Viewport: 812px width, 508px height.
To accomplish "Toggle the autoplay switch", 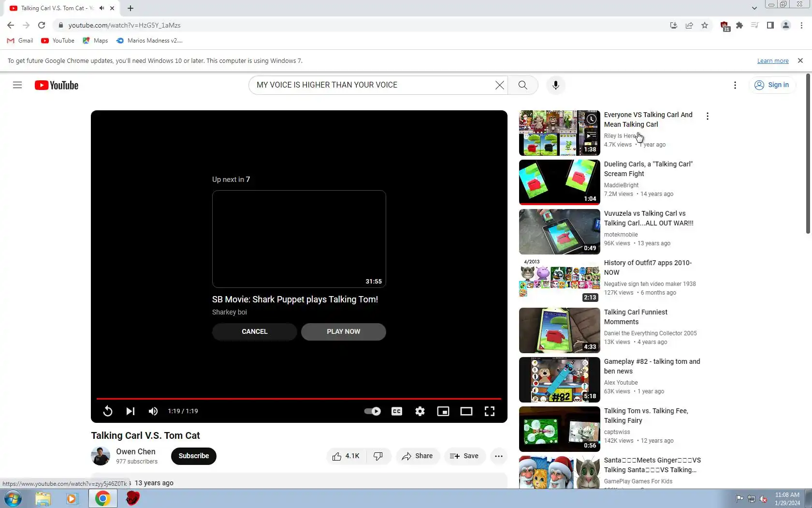I will point(372,411).
